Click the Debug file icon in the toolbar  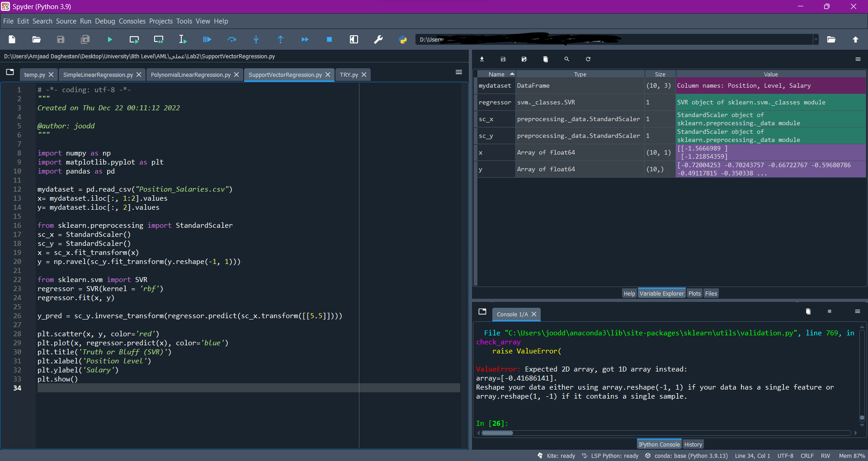[207, 40]
